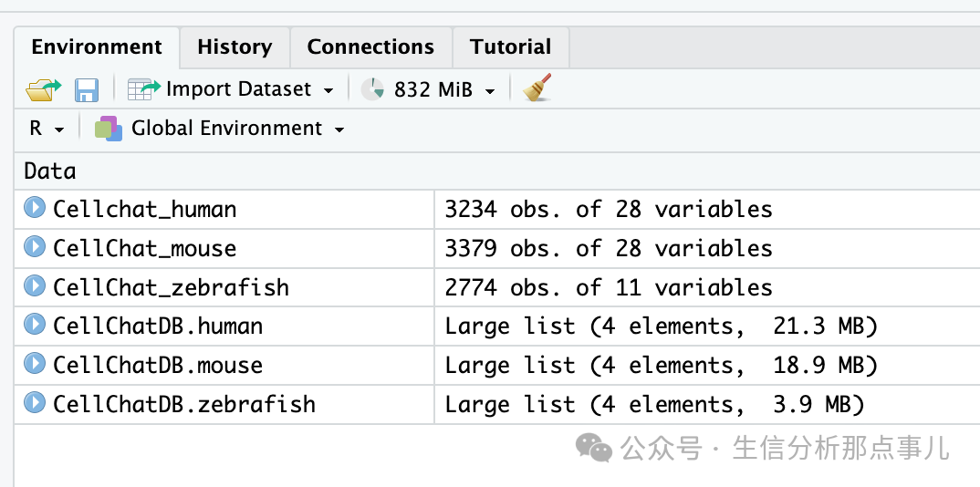The width and height of the screenshot is (980, 487).
Task: Open the Tutorial tab
Action: pos(511,47)
